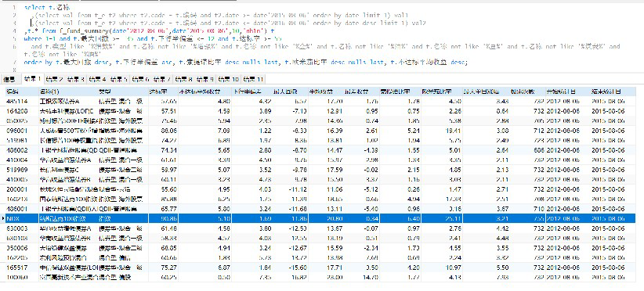644x291 pixels.
Task: Click line number 1 in editor gutter
Action: click(x=15, y=8)
